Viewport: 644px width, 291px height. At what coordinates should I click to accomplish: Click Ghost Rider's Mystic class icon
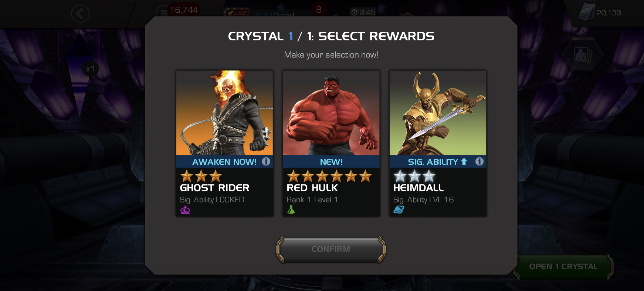(x=185, y=210)
